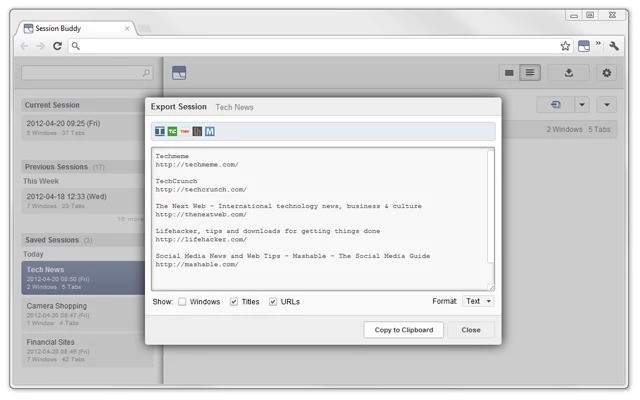Click the http://lifehacker.com/ line
The height and width of the screenshot is (400, 640).
tap(201, 240)
